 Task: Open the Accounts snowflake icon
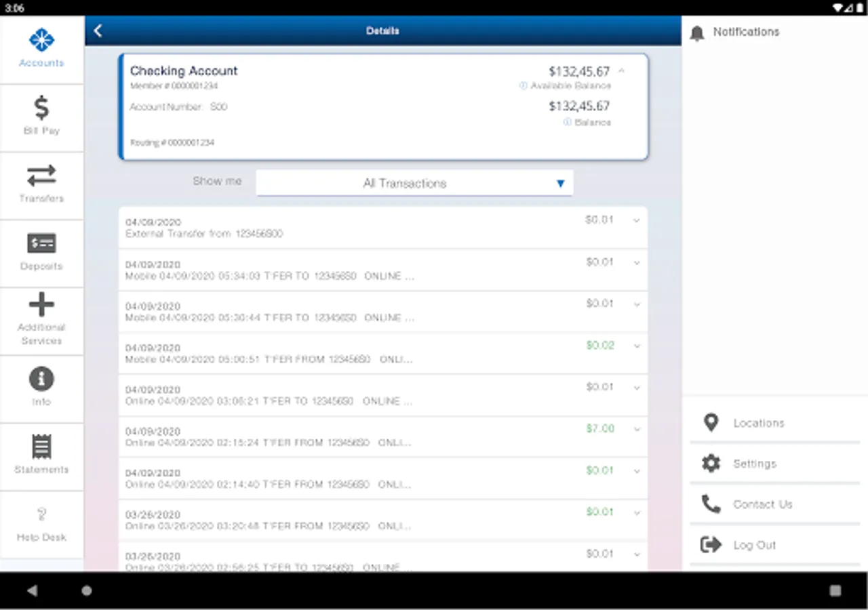(x=41, y=40)
